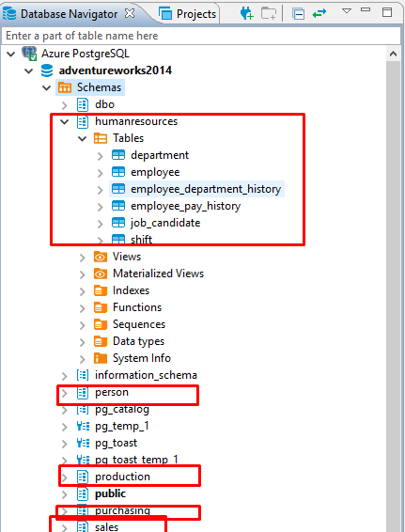Collapse the Azure PostgreSQL connection node
405x532 pixels.
[x=11, y=54]
